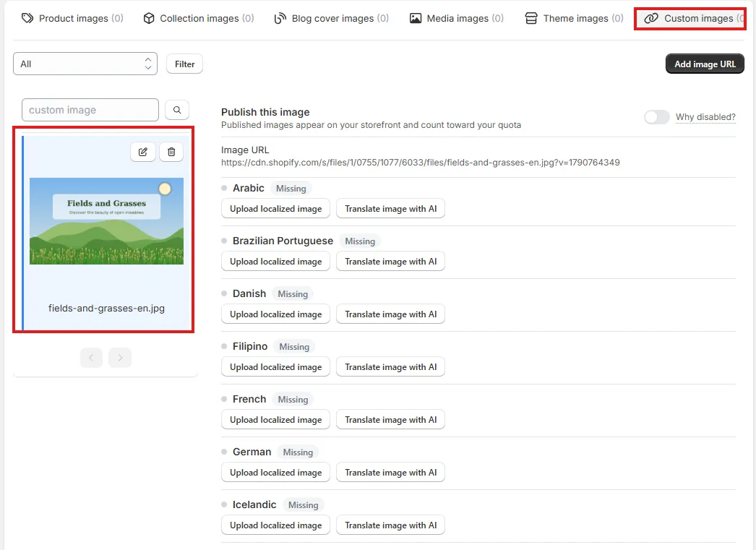Click the Missing badge next to Brazilian Portuguese

(360, 241)
